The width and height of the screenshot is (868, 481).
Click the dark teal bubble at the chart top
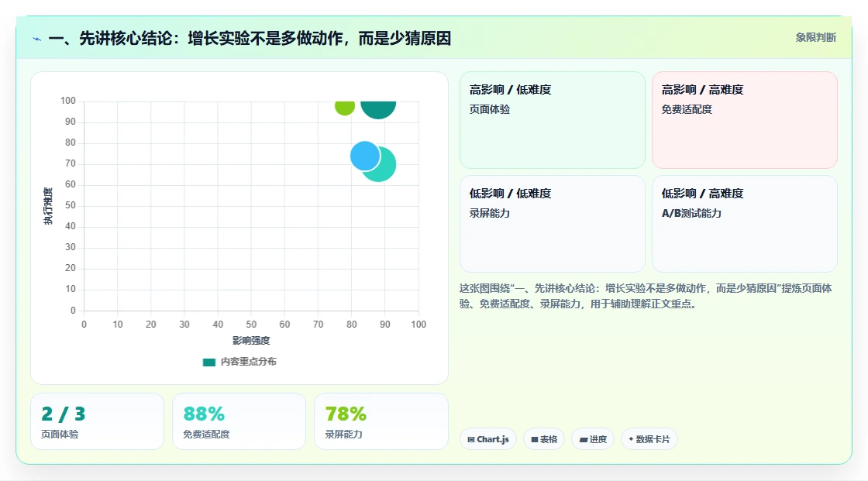coord(378,109)
